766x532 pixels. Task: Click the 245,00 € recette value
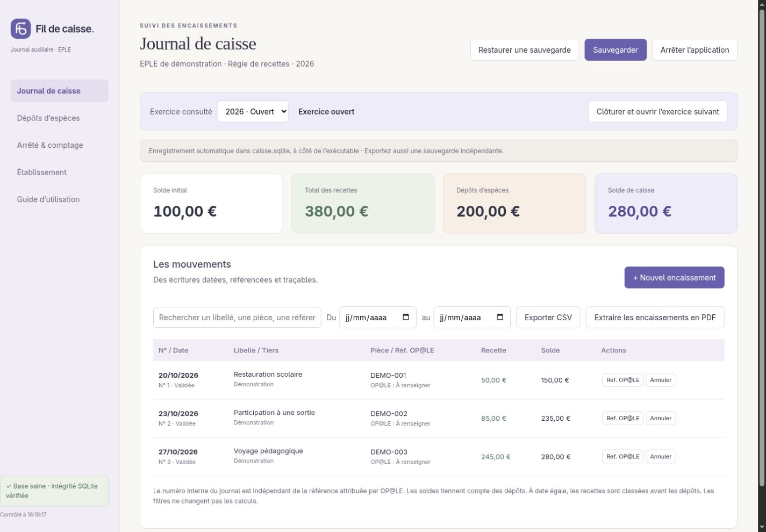click(x=496, y=457)
